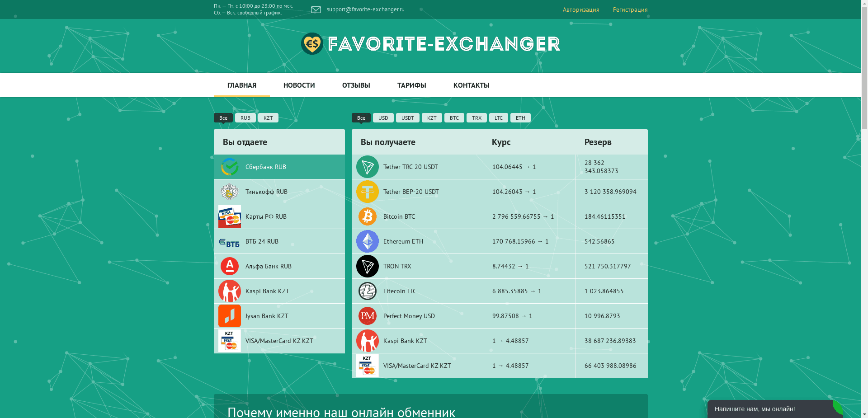Select the Сбербанк RUB payment icon
The width and height of the screenshot is (868, 418).
(230, 167)
